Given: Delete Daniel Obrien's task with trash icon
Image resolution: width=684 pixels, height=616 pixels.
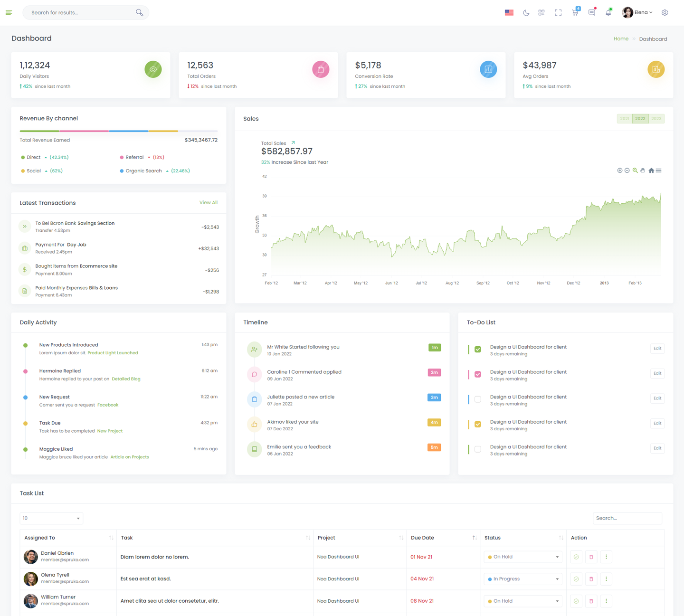Looking at the screenshot, I should click(x=591, y=557).
